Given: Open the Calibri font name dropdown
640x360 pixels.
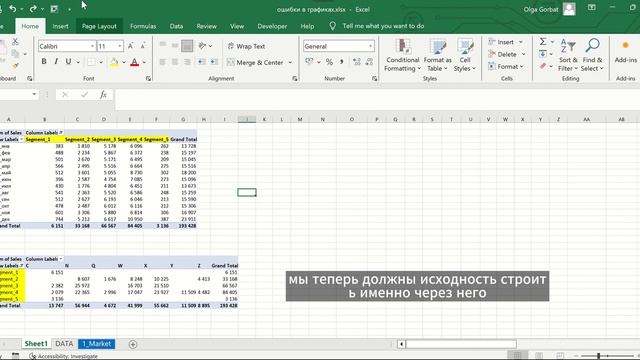Looking at the screenshot, I should click(x=92, y=46).
